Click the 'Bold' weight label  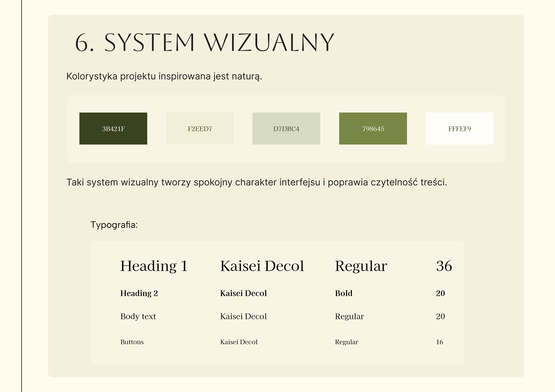pyautogui.click(x=343, y=293)
